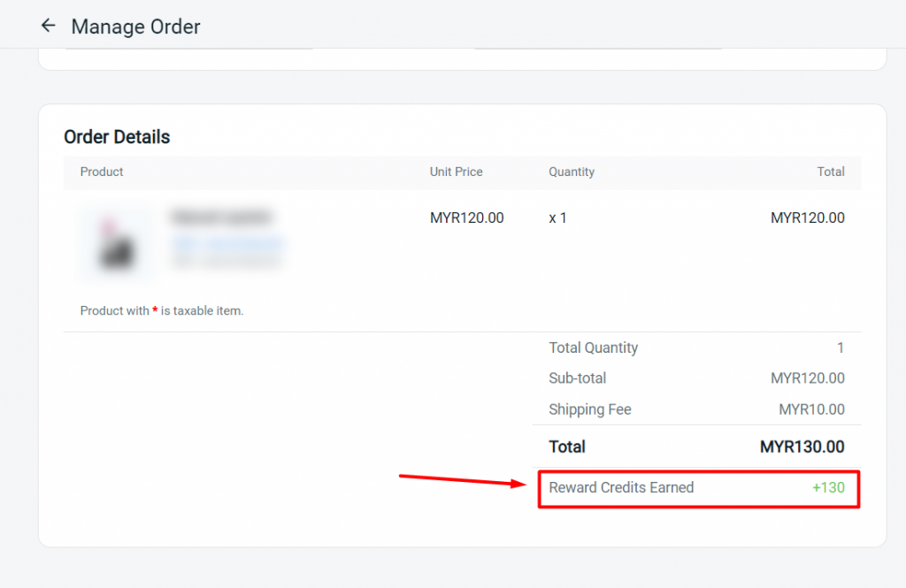Click the Product column header
906x588 pixels.
(x=102, y=172)
